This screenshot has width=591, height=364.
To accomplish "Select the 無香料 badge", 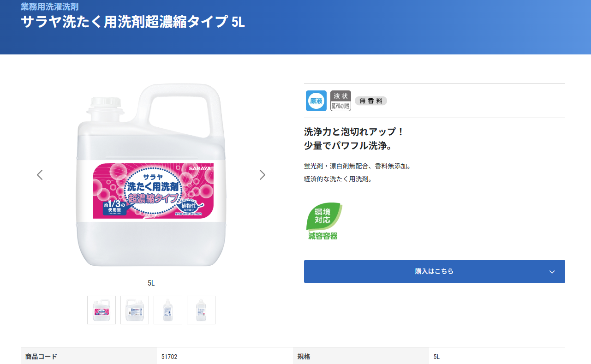I will (x=370, y=101).
